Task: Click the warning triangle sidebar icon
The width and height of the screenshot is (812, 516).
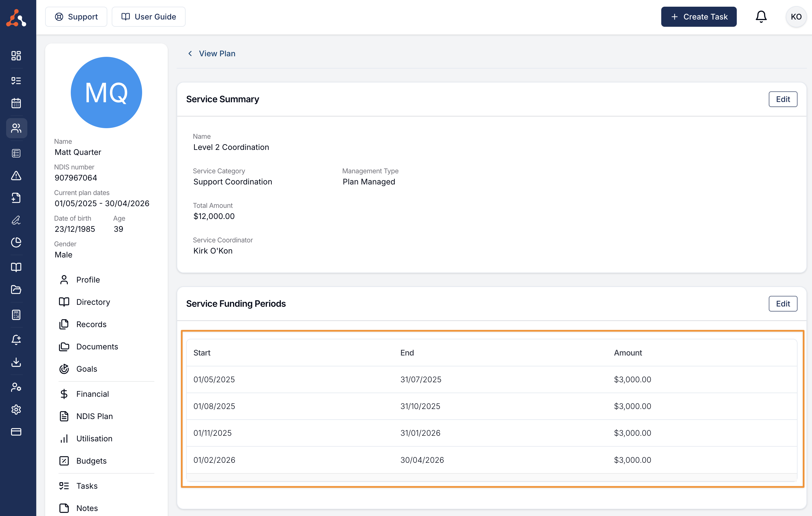Action: (x=16, y=176)
